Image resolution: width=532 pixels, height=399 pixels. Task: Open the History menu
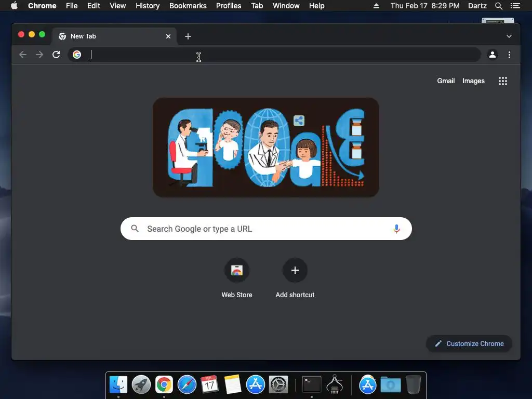click(148, 6)
